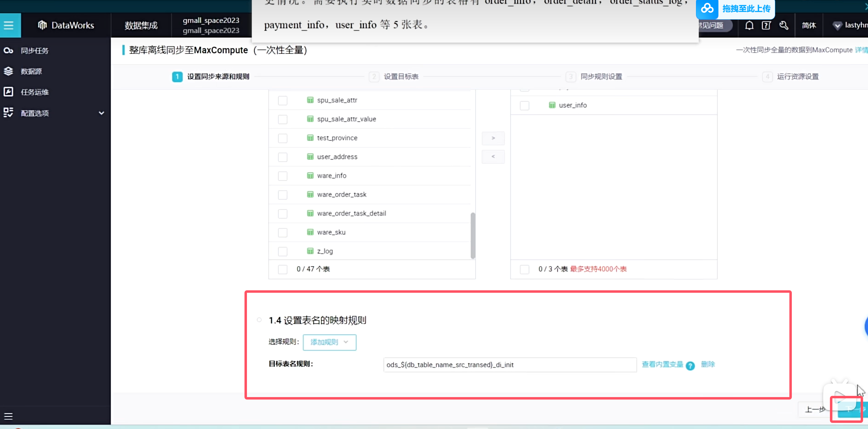
Task: Click the notification bell icon
Action: tap(749, 25)
